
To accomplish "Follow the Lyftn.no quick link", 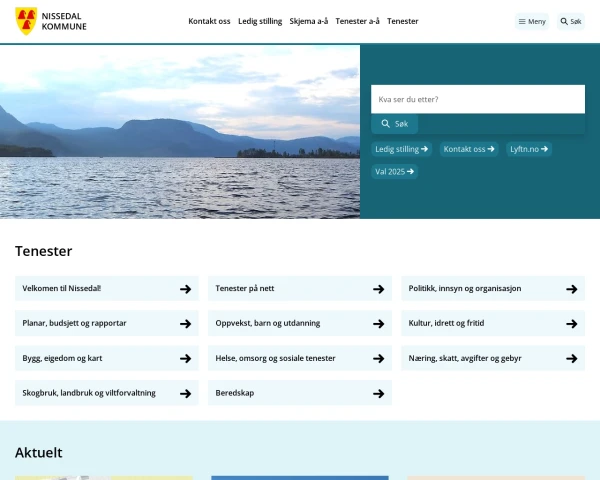I will point(529,149).
